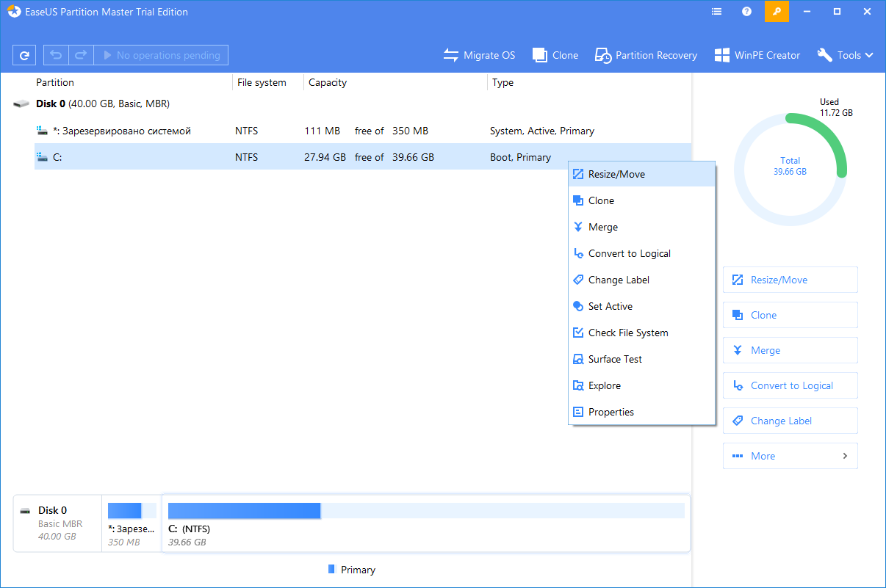The image size is (886, 588).
Task: Click the refresh icon in the toolbar
Action: point(24,55)
